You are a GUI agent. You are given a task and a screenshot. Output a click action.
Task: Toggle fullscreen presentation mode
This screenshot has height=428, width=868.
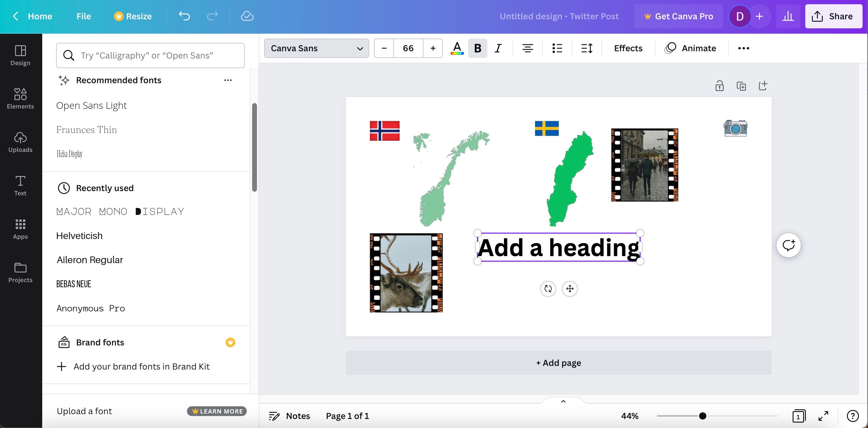[823, 416]
